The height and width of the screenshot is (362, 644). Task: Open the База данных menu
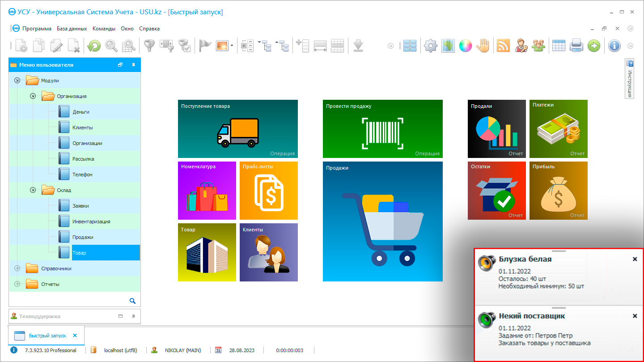pyautogui.click(x=72, y=29)
